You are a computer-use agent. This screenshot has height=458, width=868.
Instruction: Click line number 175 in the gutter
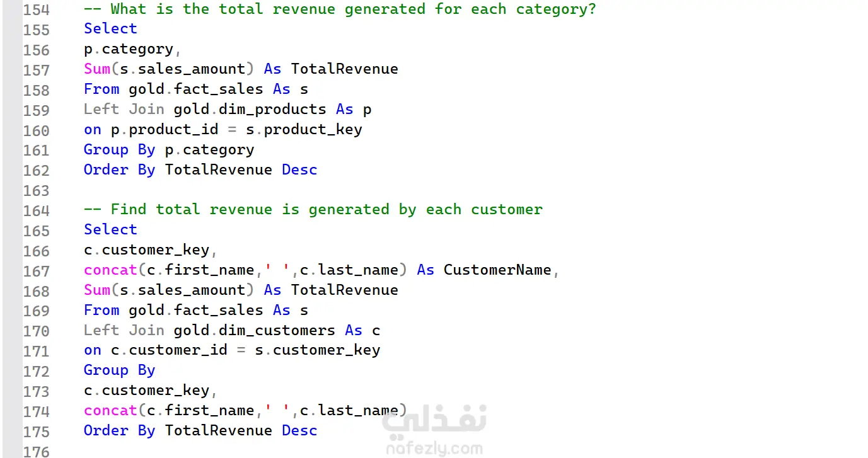click(36, 432)
